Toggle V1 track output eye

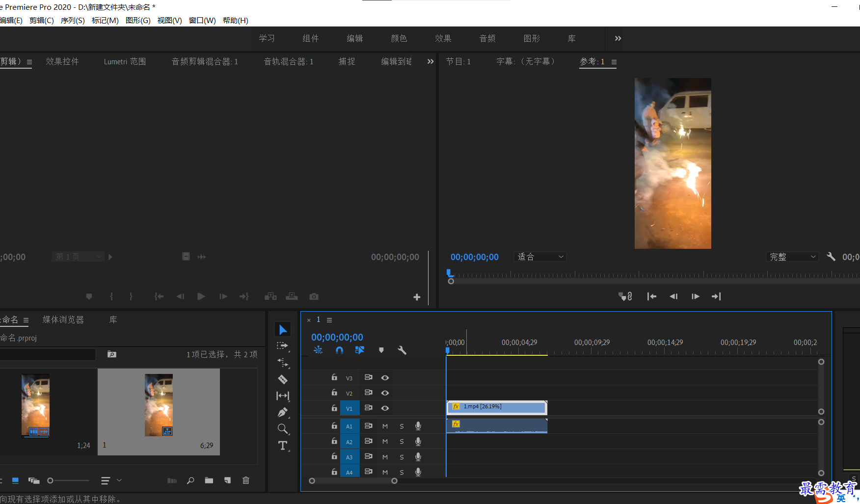click(x=385, y=408)
